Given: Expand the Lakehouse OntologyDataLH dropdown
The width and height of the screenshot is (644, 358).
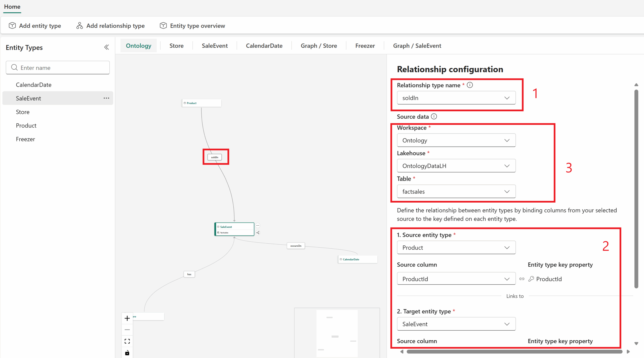Looking at the screenshot, I should point(456,166).
